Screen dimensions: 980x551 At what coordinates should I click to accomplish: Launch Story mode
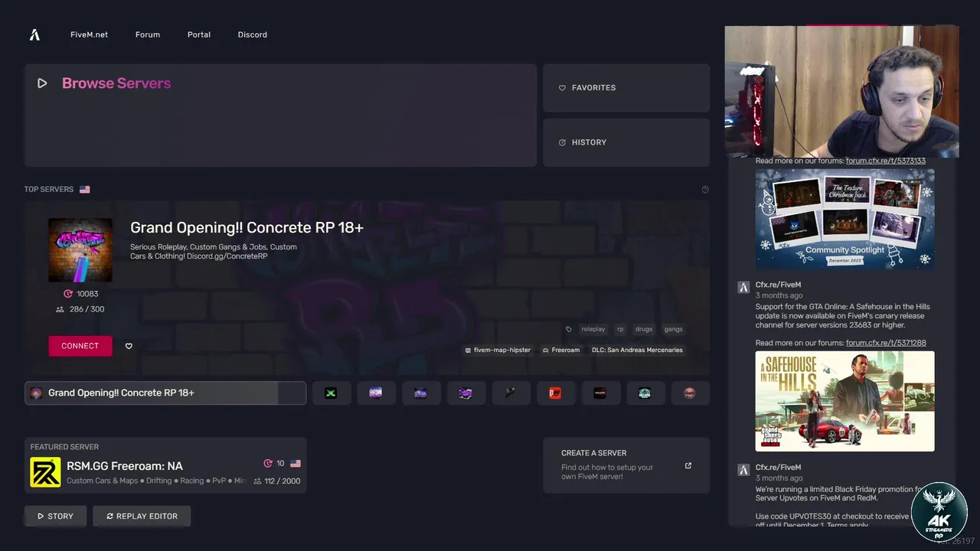click(x=56, y=517)
